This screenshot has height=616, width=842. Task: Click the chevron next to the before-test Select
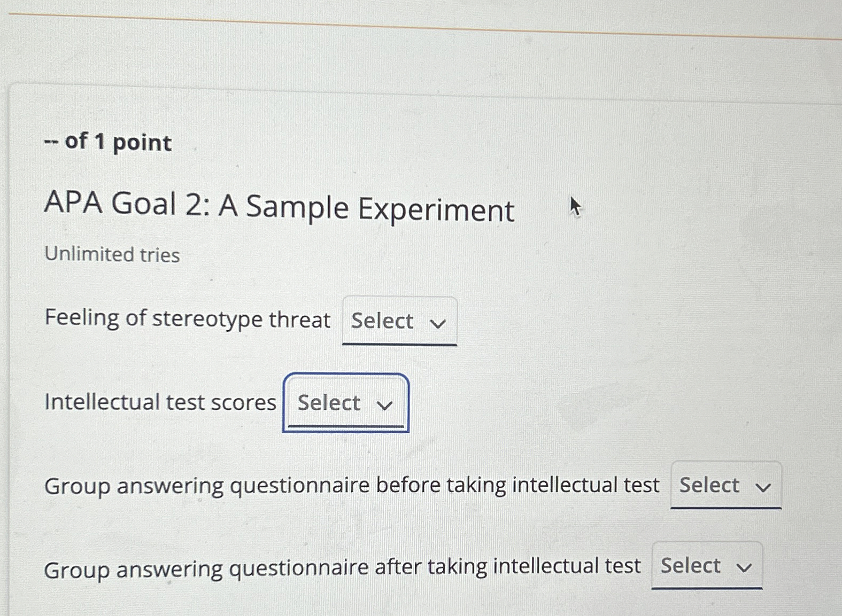(766, 487)
